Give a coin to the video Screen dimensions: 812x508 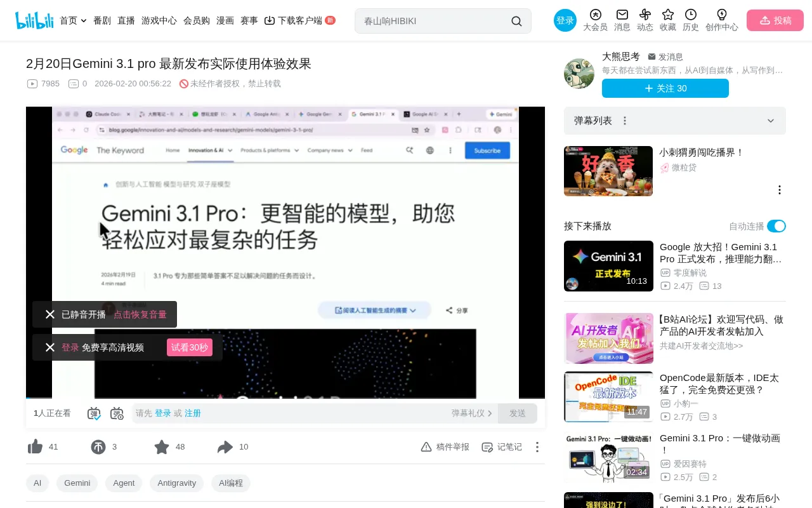(x=98, y=447)
